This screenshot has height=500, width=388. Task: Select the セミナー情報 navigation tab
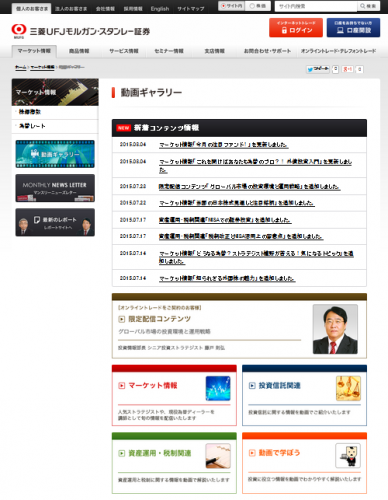click(169, 51)
